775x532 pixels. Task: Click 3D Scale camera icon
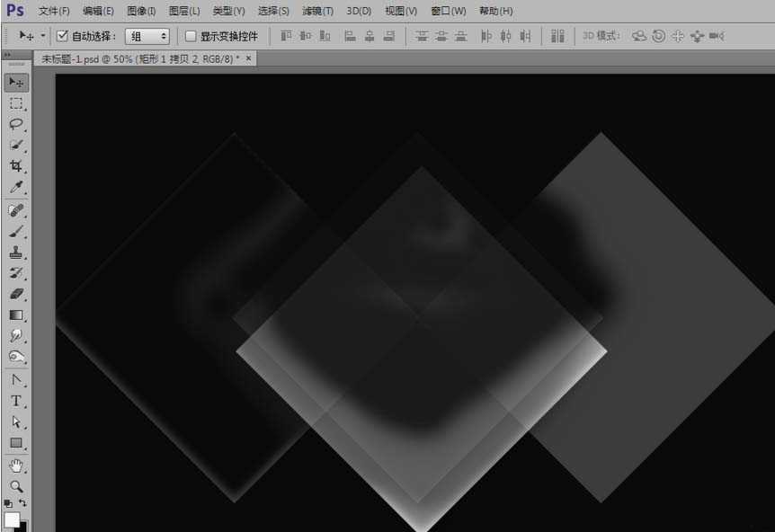point(717,36)
